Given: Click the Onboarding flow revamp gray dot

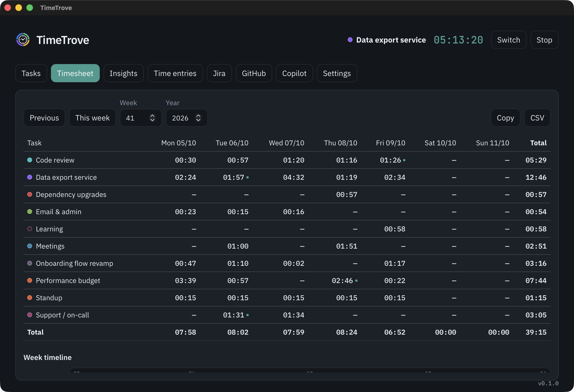Looking at the screenshot, I should tap(30, 263).
